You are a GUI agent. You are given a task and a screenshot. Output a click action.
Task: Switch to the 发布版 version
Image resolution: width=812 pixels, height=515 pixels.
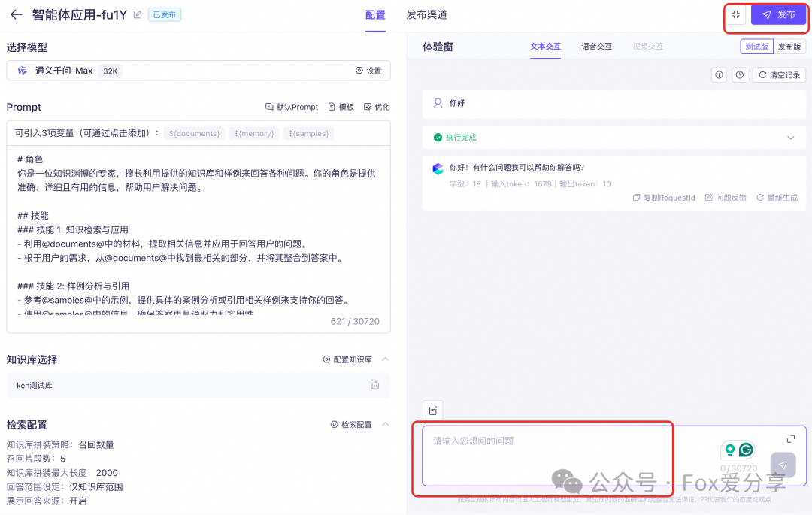tap(789, 47)
